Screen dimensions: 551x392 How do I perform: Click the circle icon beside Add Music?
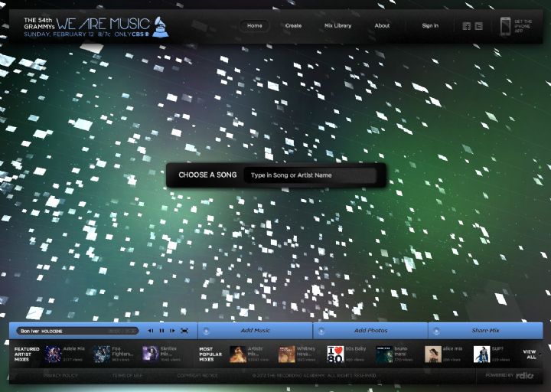coord(207,331)
